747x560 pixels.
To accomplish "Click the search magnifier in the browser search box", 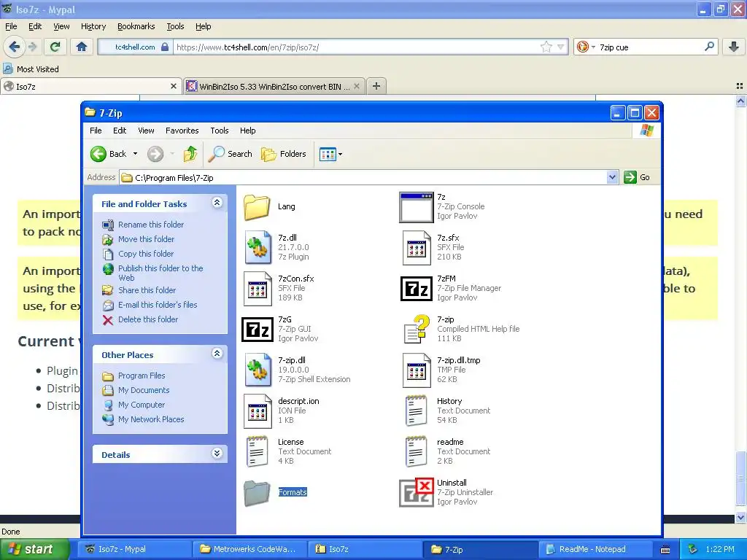I will (x=709, y=47).
